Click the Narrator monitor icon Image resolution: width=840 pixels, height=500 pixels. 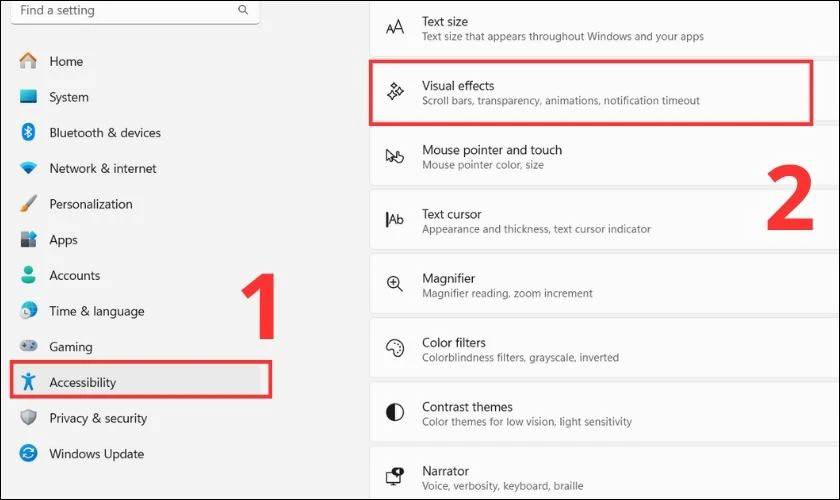[395, 476]
